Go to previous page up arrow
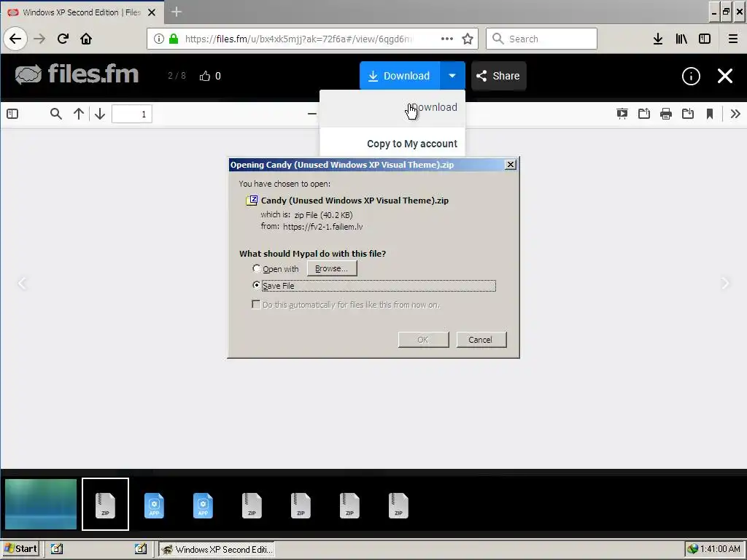This screenshot has width=747, height=560. coord(79,114)
